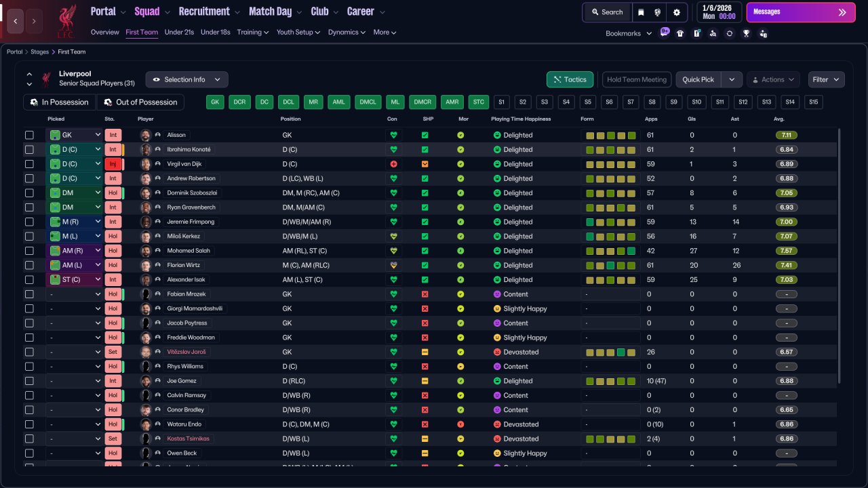
Task: Check the box for Joe Gomez's row
Action: point(29,381)
